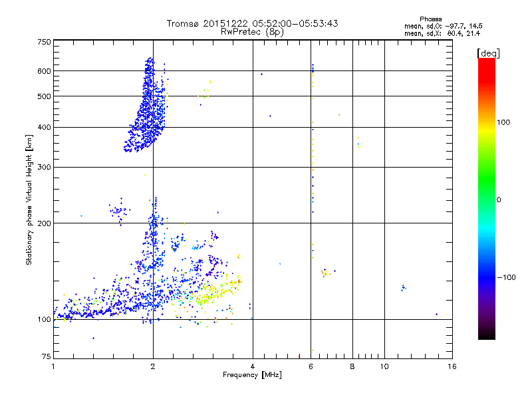532x399 pixels.
Task: Click the x-axis tick label '8'
Action: [x=352, y=366]
